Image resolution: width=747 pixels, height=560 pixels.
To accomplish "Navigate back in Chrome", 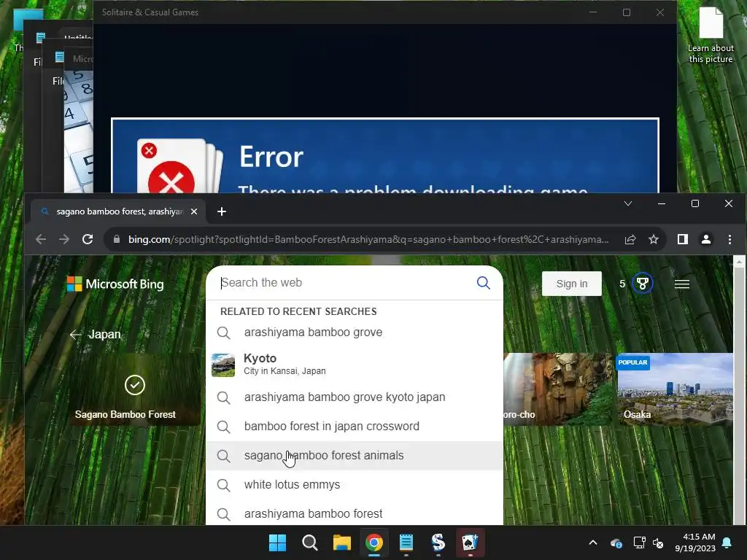I will [41, 239].
